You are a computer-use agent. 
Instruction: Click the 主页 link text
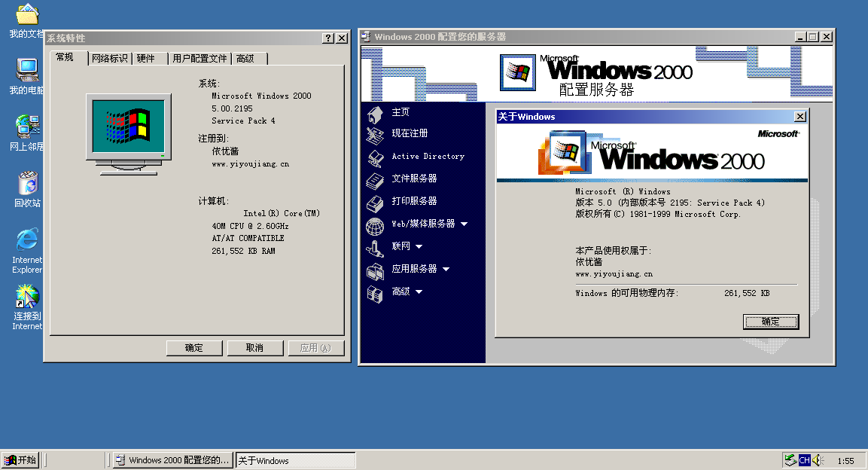pyautogui.click(x=400, y=112)
